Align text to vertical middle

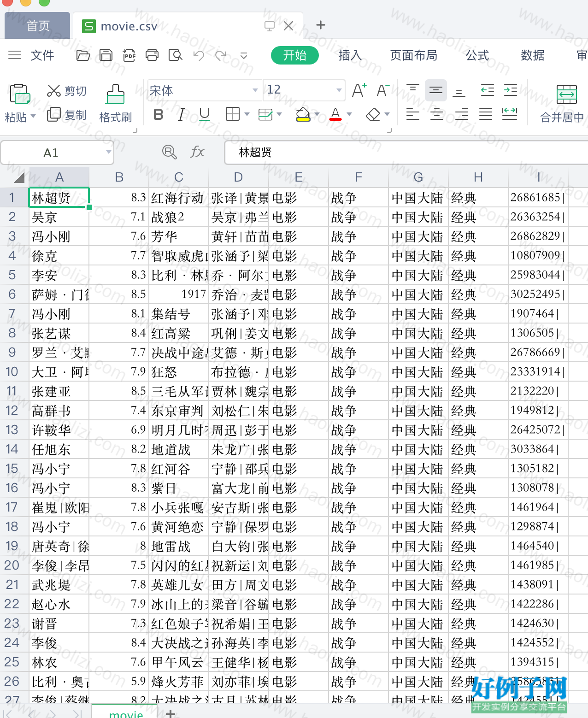click(x=436, y=90)
